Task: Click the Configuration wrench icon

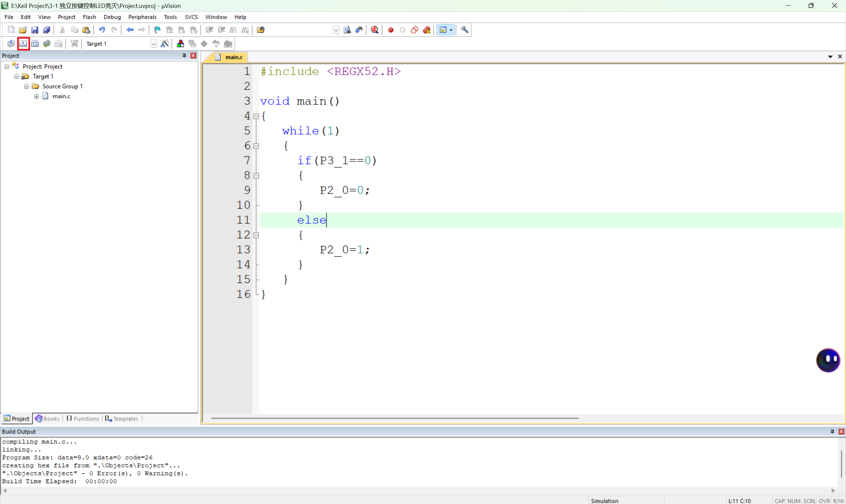Action: [464, 30]
